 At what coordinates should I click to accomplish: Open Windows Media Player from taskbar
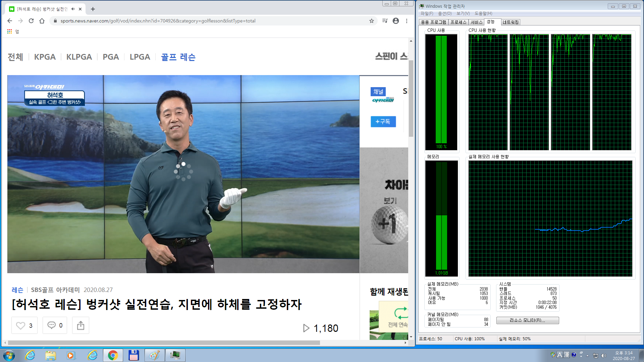pos(71,355)
